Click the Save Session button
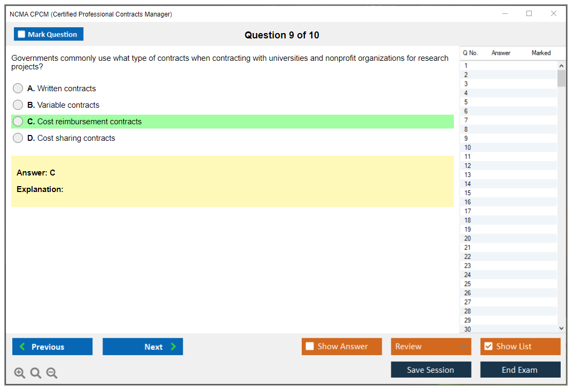 [430, 370]
